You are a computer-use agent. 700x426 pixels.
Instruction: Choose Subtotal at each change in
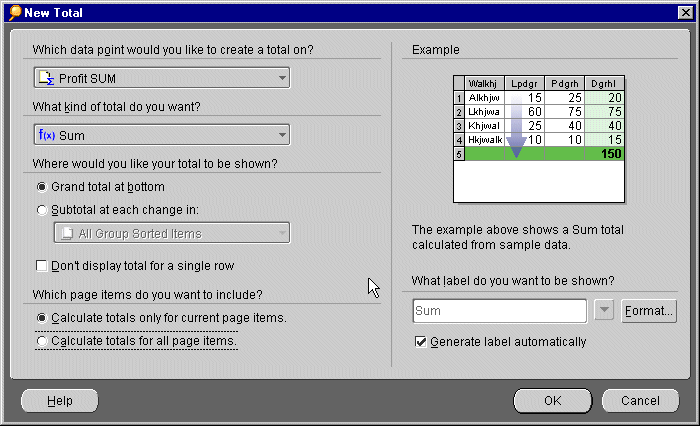(42, 210)
